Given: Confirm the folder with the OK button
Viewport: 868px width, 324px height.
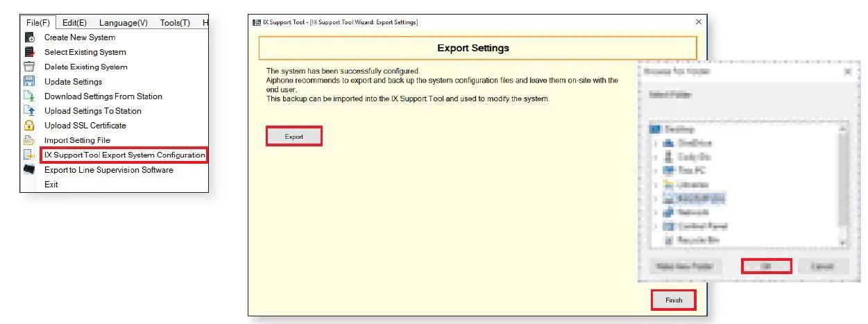Looking at the screenshot, I should point(767,266).
